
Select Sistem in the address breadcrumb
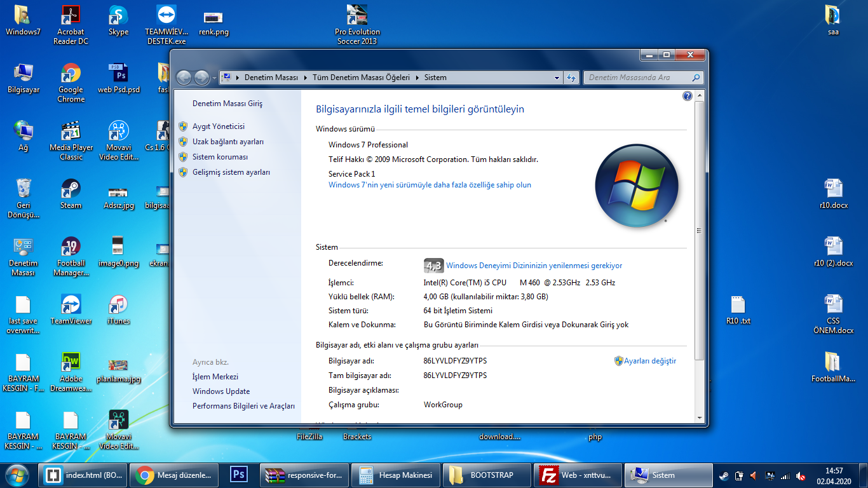point(435,78)
